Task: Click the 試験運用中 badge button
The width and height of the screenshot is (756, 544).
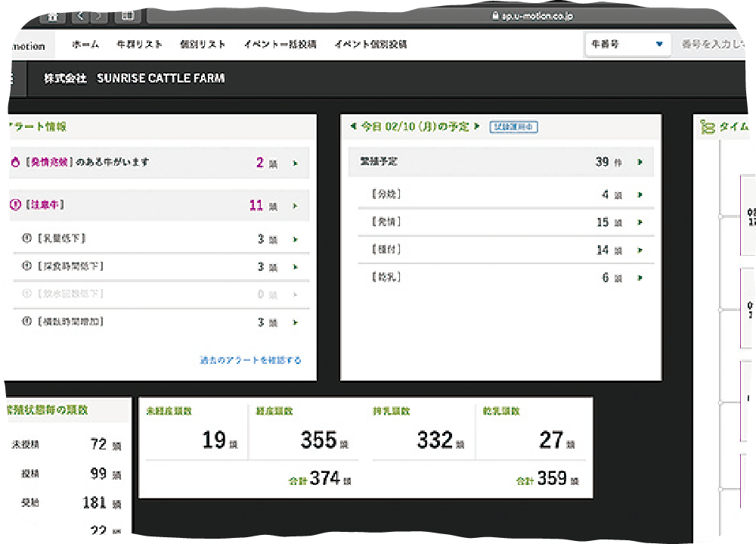Action: click(513, 127)
